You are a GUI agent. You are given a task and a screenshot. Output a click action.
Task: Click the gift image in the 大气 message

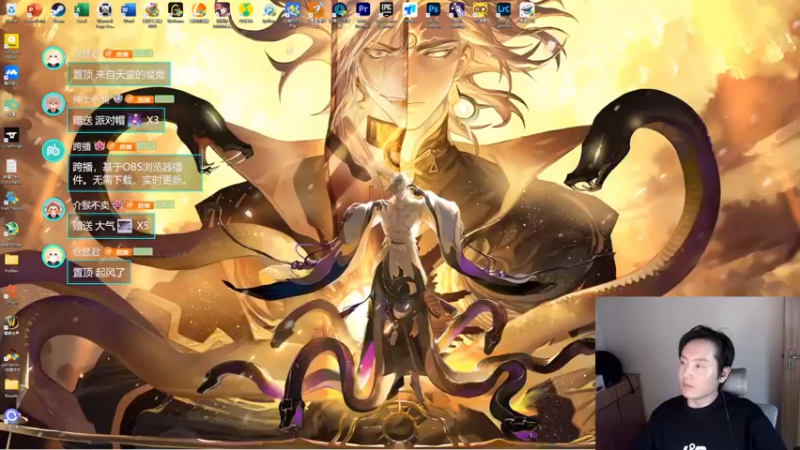tap(125, 226)
